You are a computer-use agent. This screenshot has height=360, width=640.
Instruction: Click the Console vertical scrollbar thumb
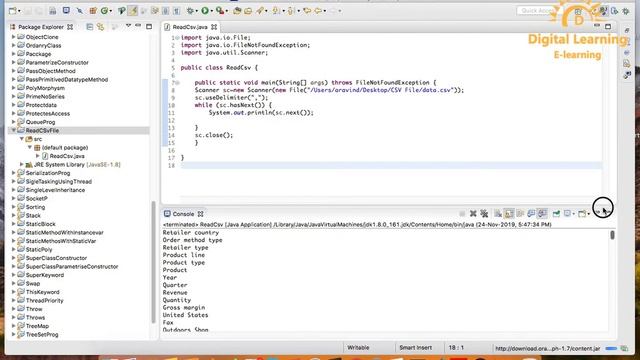(x=612, y=235)
